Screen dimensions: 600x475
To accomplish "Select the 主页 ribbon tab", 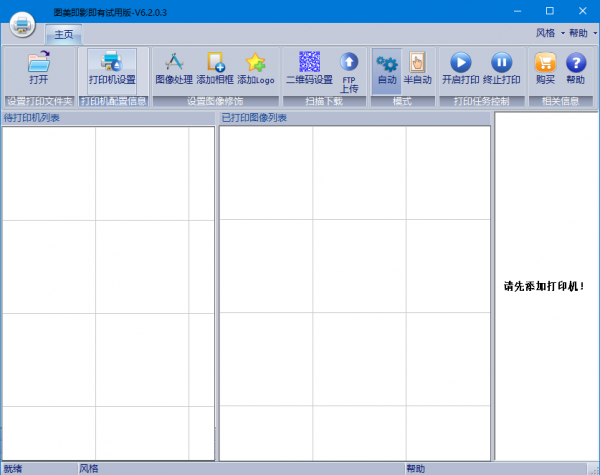I will pos(64,35).
